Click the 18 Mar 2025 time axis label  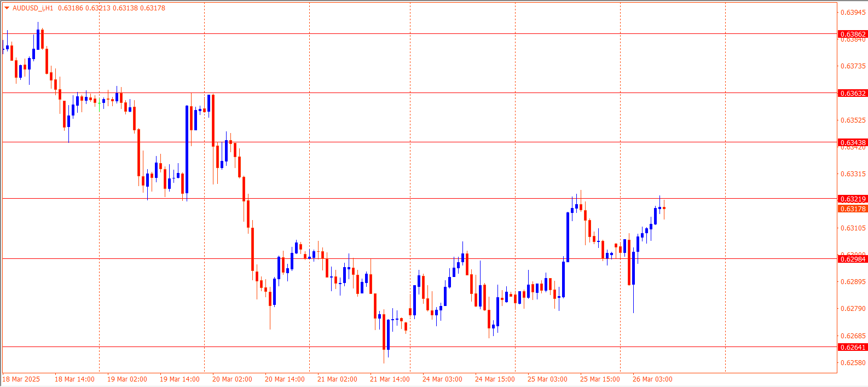coord(21,379)
